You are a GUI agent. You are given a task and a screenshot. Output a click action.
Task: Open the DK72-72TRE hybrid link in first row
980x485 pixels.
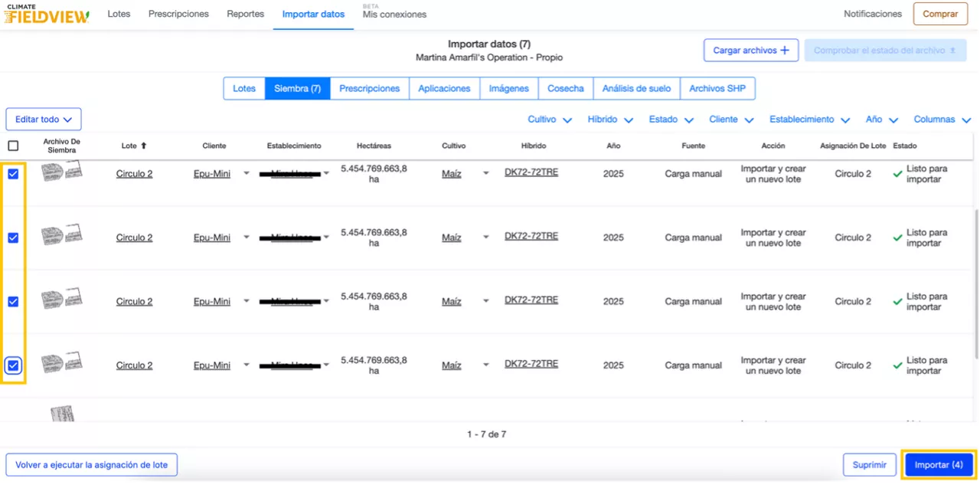[531, 172]
